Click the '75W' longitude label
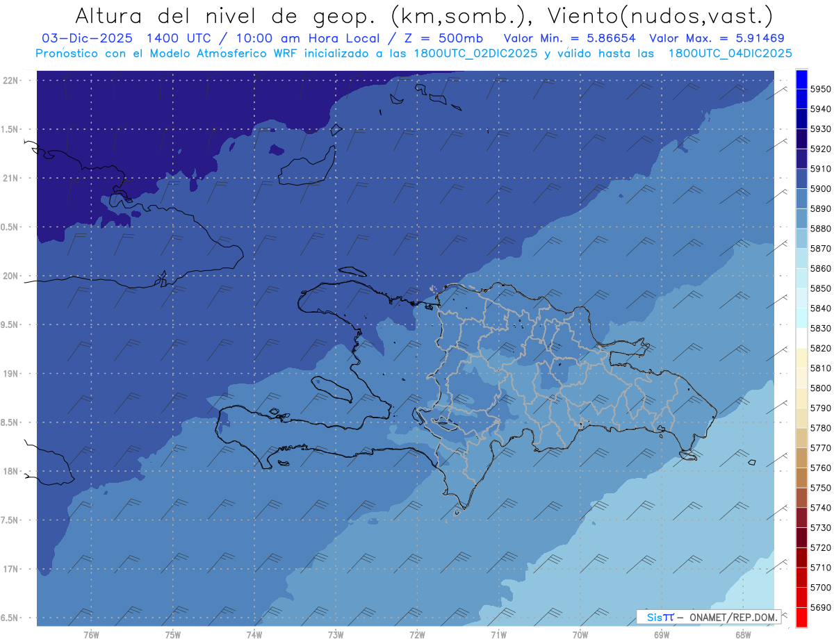The image size is (834, 644). [x=173, y=635]
